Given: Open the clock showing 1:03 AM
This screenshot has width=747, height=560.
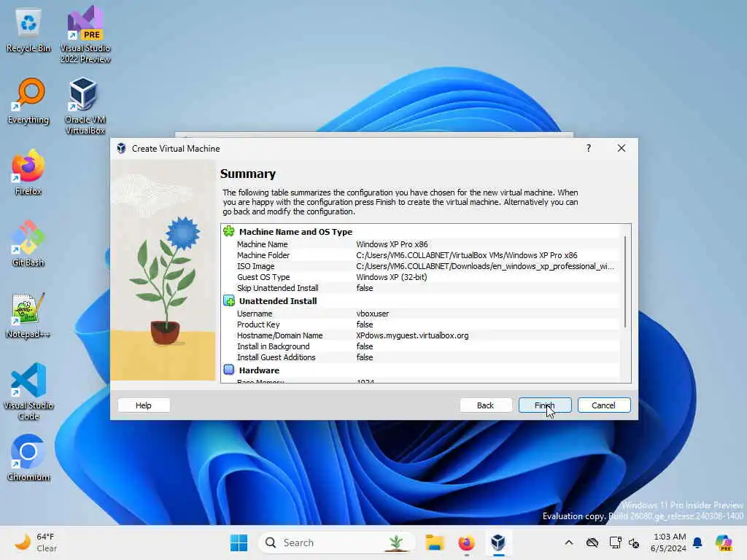Looking at the screenshot, I should click(669, 542).
